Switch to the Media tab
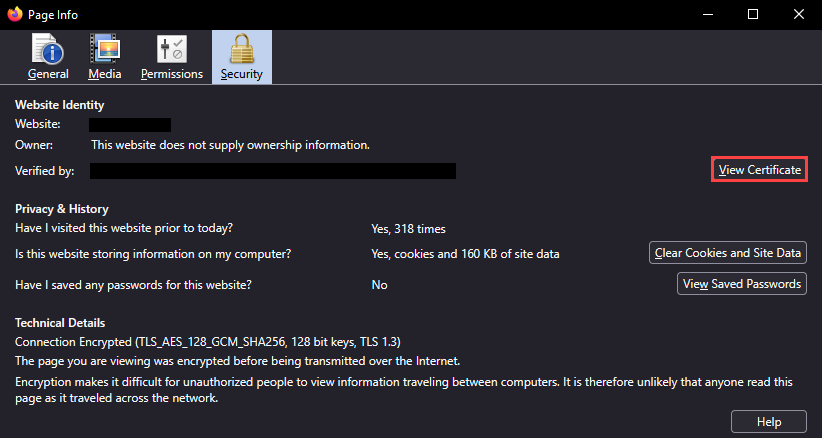This screenshot has height=438, width=822. point(105,57)
